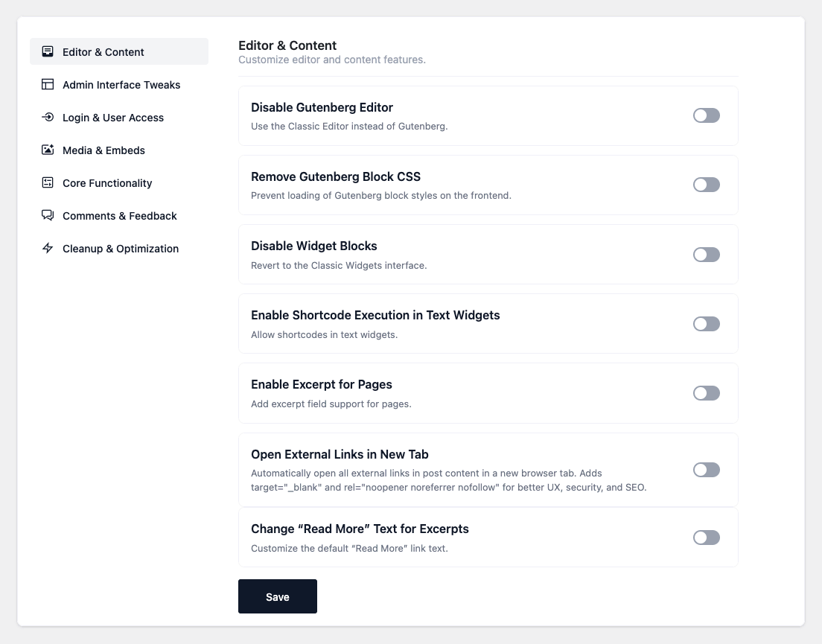Click the Editor & Content page heading
This screenshot has height=644, width=822.
click(287, 45)
